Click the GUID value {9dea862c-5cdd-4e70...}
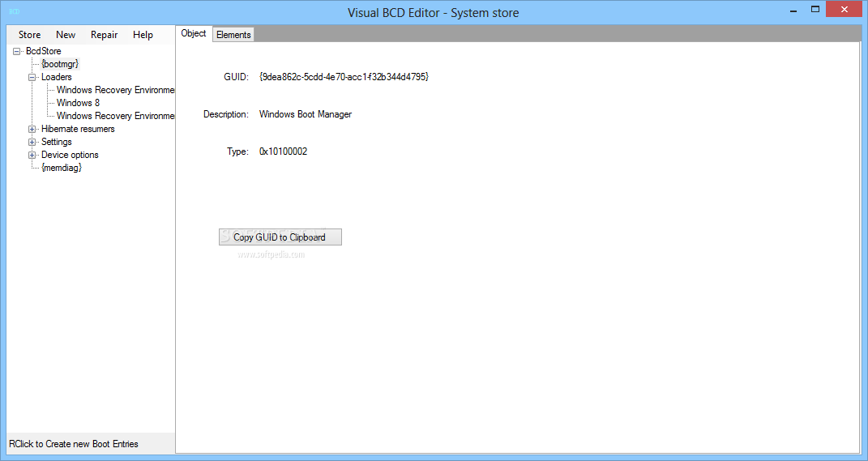 pyautogui.click(x=344, y=77)
